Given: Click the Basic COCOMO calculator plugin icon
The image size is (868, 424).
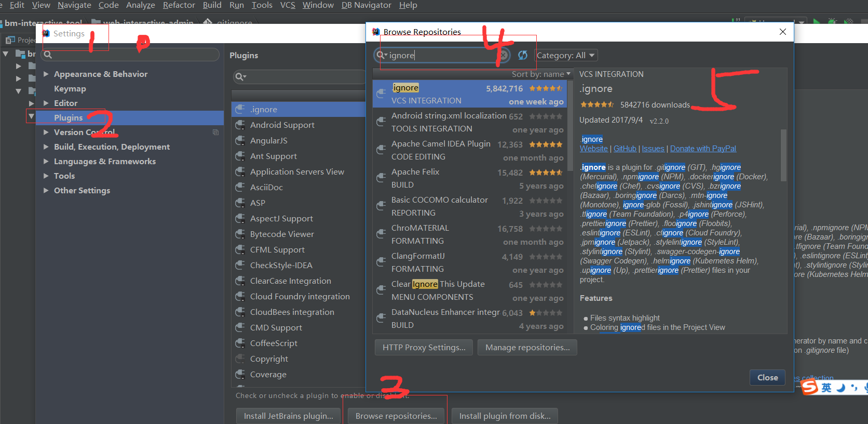Looking at the screenshot, I should [x=381, y=206].
